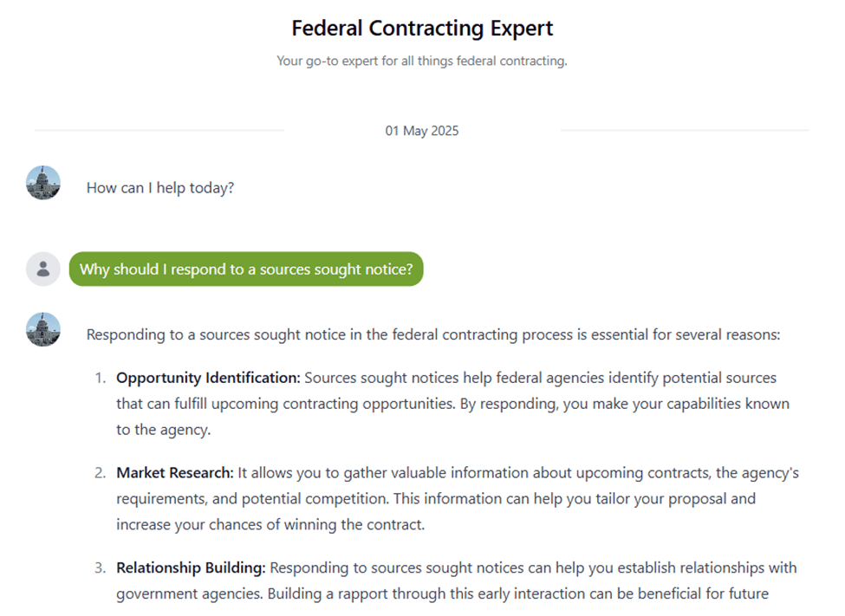Click the "01 May 2025" date separator
The width and height of the screenshot is (845, 616).
pyautogui.click(x=422, y=131)
